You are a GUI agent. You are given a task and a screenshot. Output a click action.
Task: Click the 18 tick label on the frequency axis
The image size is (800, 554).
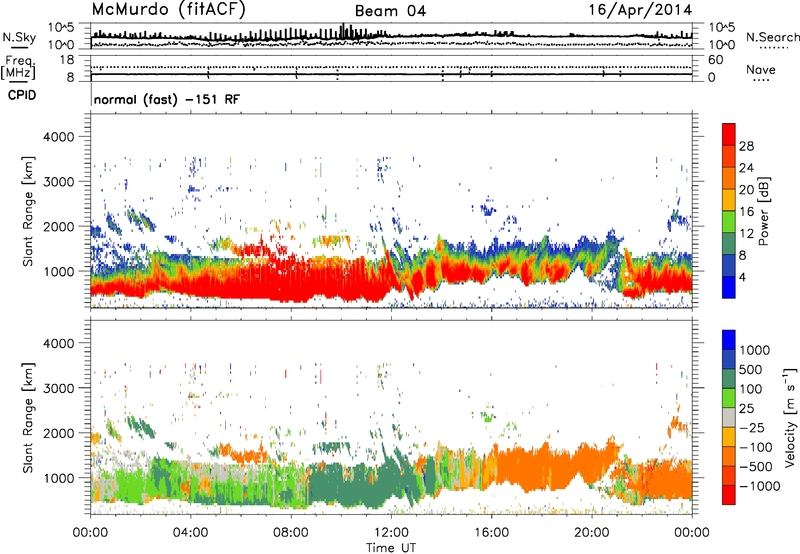point(67,60)
